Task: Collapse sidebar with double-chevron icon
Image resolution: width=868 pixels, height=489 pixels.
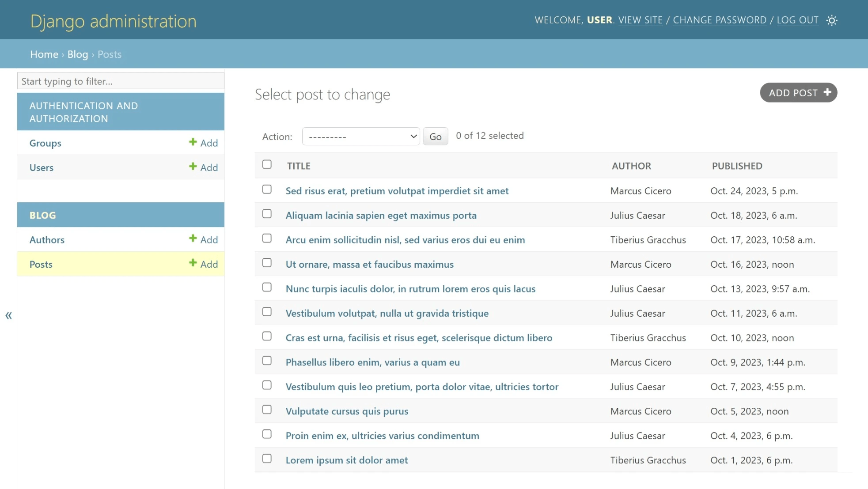Action: [x=8, y=315]
